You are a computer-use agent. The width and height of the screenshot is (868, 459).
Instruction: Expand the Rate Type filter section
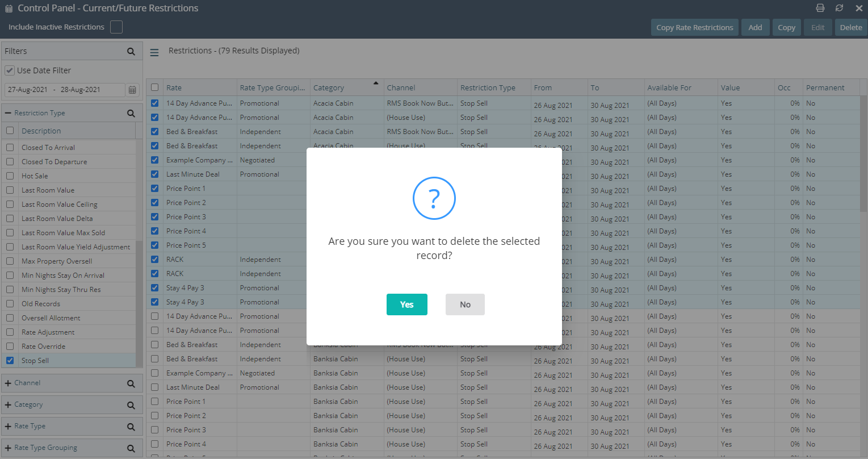click(8, 426)
